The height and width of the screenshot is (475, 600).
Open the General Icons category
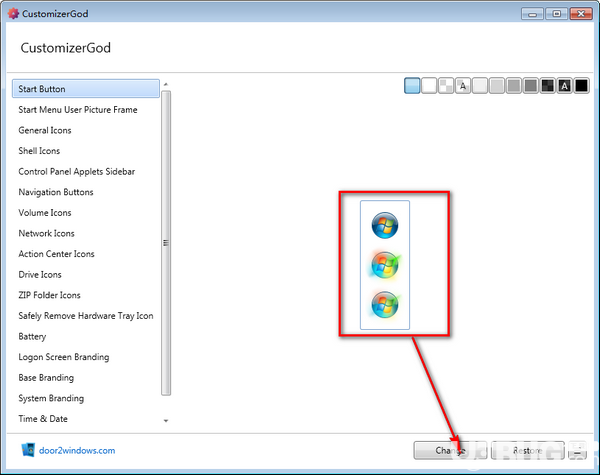(45, 131)
